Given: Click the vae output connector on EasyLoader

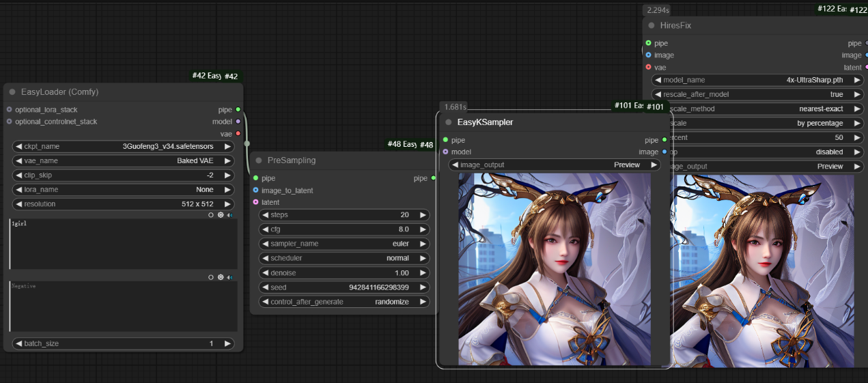Looking at the screenshot, I should pos(238,134).
